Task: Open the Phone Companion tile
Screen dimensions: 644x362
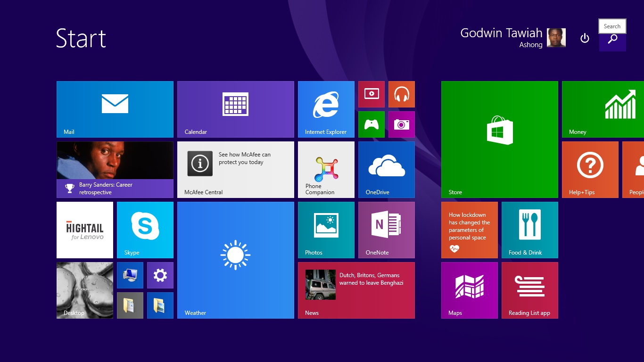Action: (326, 170)
